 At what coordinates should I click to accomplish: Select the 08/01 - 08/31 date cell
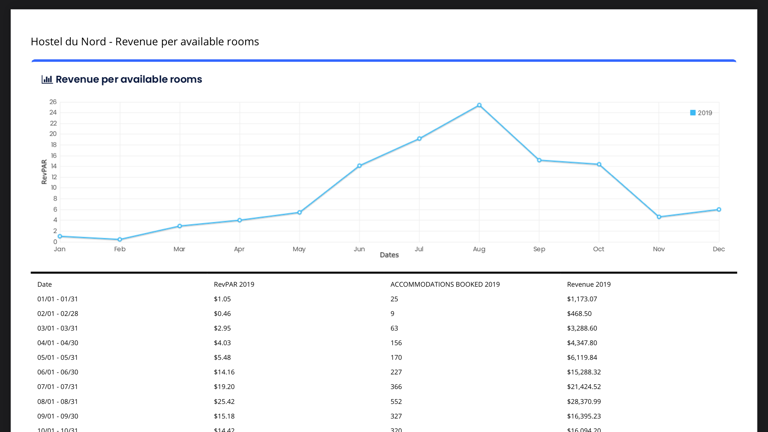(x=57, y=402)
